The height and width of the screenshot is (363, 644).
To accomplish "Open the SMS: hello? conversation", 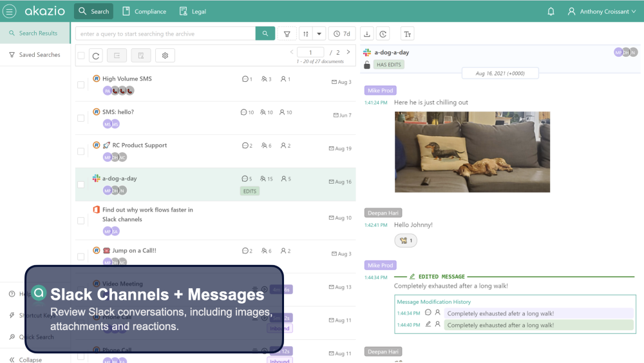I will click(216, 118).
